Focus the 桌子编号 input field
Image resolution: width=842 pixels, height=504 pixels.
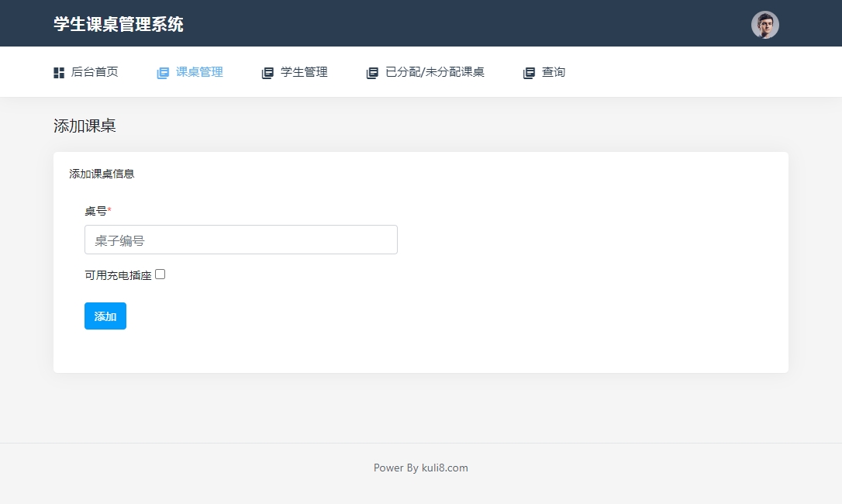(x=240, y=240)
